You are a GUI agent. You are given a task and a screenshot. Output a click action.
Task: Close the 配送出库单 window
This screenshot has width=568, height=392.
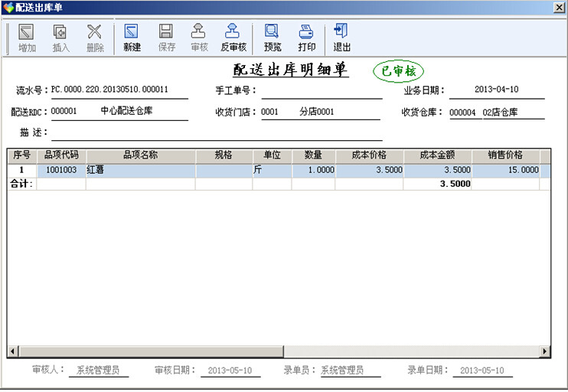pos(558,8)
